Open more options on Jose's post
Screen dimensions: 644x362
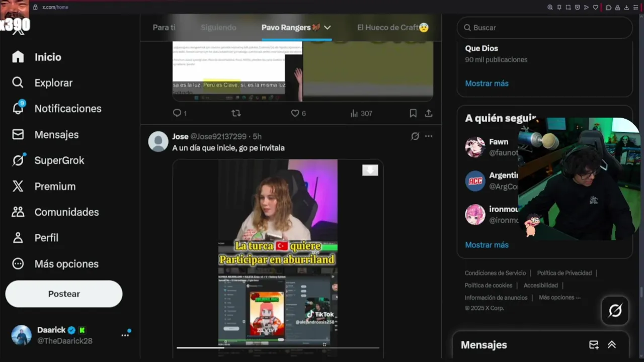click(x=429, y=136)
